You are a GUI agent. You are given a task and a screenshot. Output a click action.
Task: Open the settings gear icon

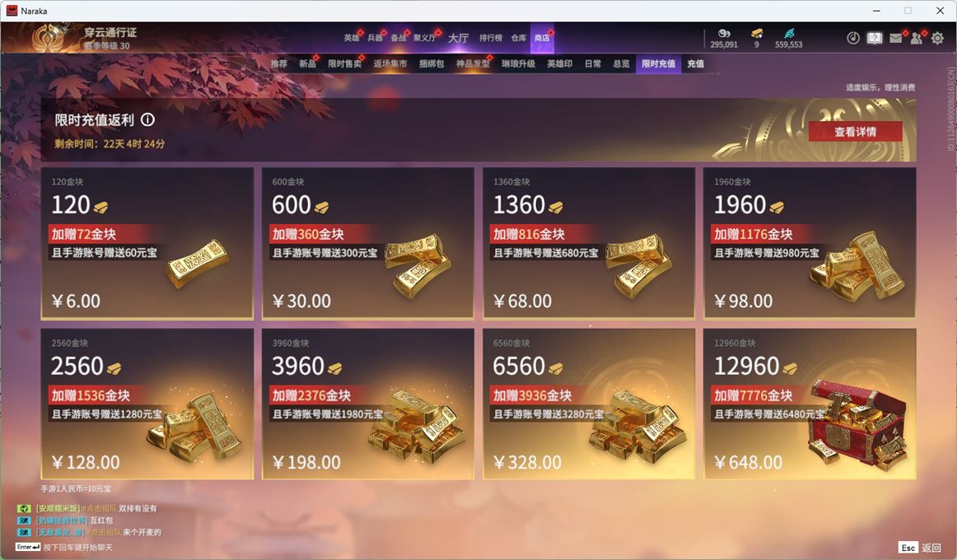937,39
